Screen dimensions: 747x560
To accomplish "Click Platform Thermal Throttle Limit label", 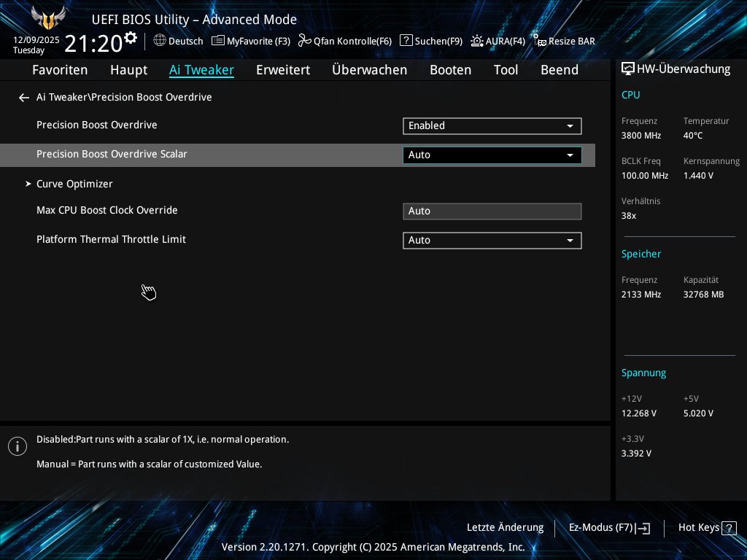I will pyautogui.click(x=112, y=239).
